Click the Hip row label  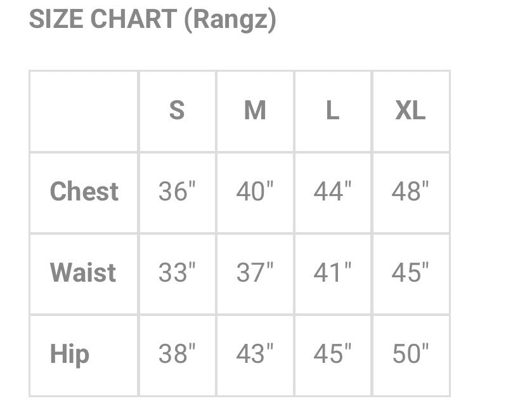pyautogui.click(x=69, y=354)
